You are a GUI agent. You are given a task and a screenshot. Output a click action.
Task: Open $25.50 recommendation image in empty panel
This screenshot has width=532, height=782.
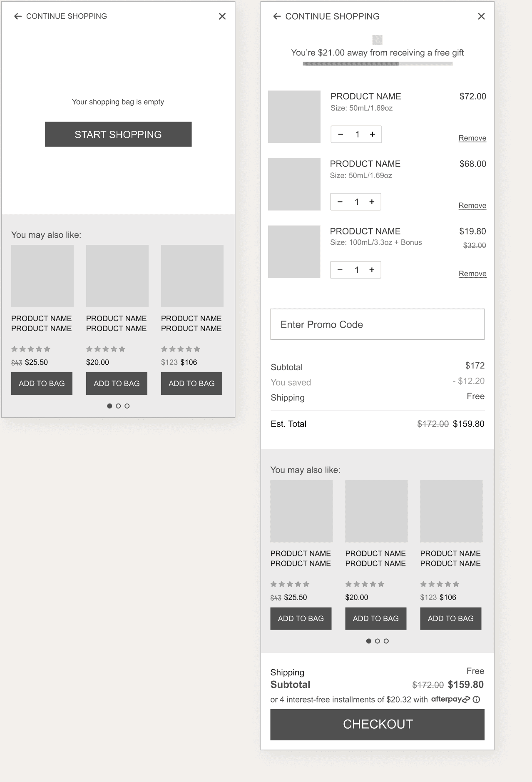point(42,276)
